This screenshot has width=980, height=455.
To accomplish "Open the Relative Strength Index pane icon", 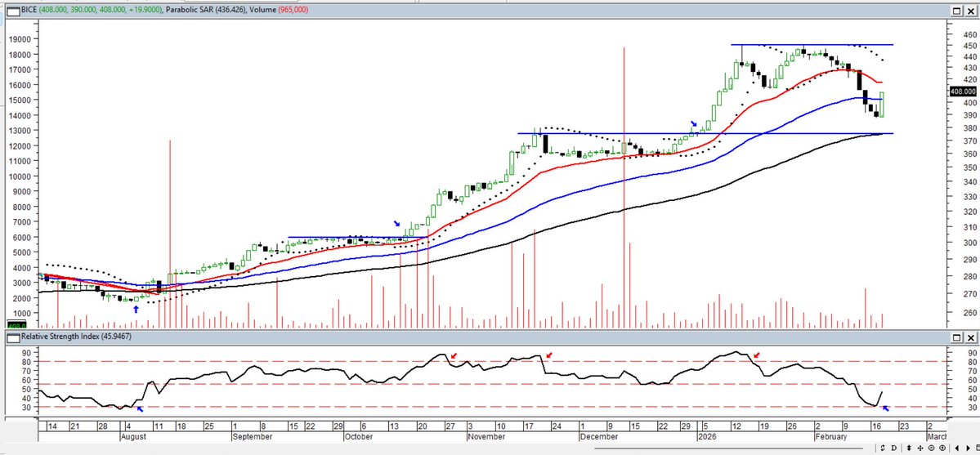I will (12, 337).
